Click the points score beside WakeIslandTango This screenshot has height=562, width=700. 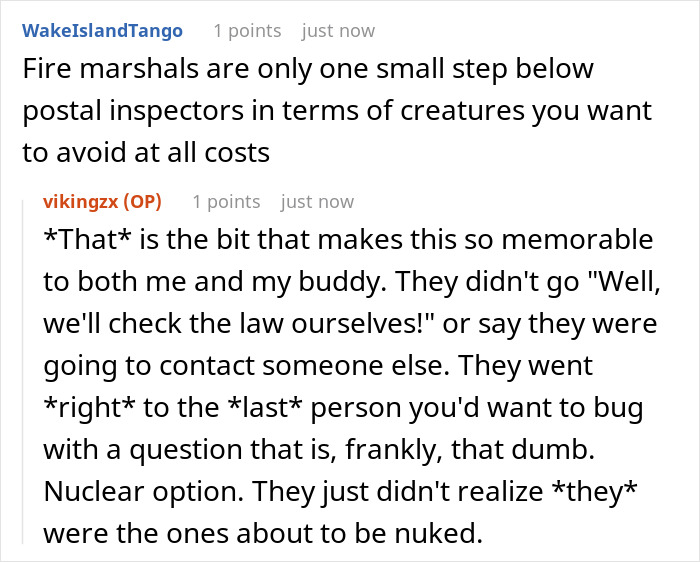(247, 31)
